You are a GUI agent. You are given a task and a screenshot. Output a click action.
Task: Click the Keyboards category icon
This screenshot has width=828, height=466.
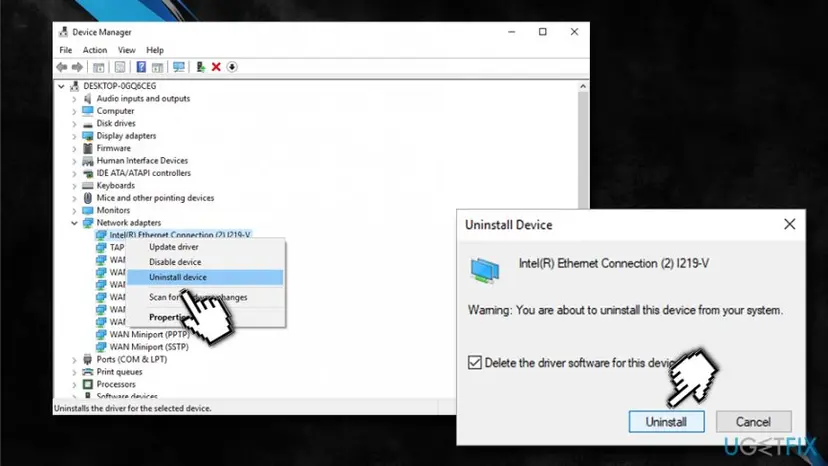point(88,185)
